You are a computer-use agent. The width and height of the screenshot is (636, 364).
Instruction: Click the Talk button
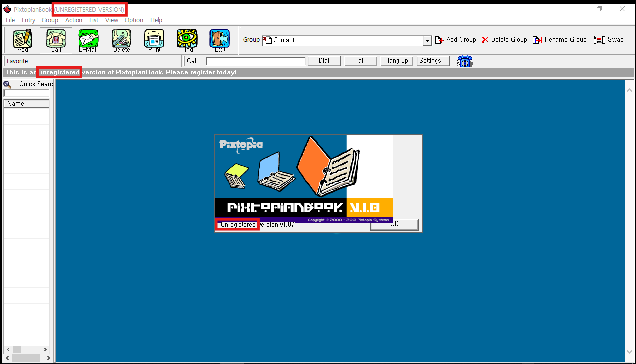[360, 61]
